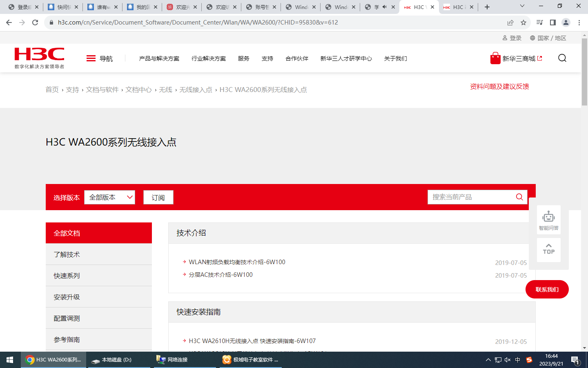588x368 pixels.
Task: Click the 智能问答 robot icon
Action: click(548, 220)
